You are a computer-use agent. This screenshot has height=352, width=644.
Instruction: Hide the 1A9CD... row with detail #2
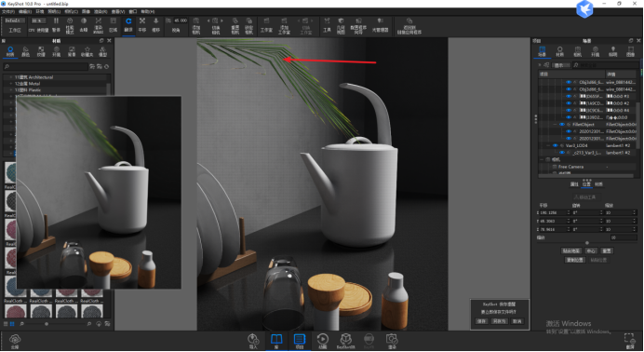pos(569,103)
